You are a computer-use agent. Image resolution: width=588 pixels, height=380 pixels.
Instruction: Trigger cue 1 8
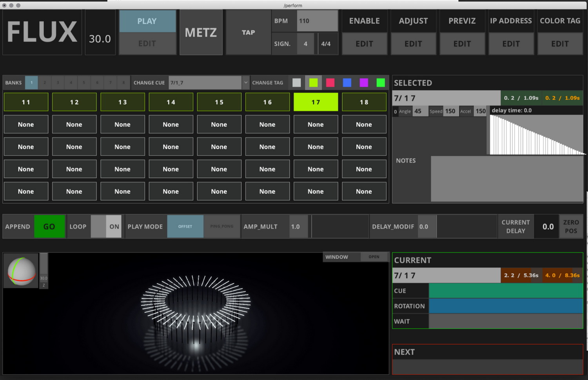tap(364, 102)
